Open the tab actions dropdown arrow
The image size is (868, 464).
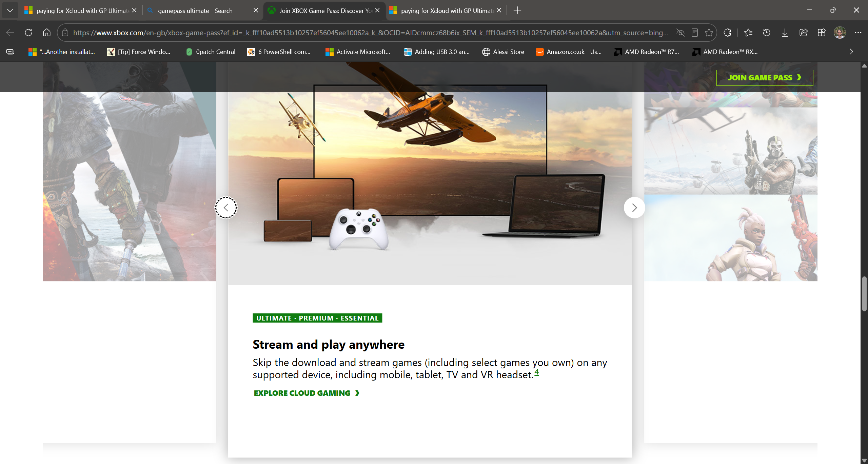pyautogui.click(x=10, y=11)
